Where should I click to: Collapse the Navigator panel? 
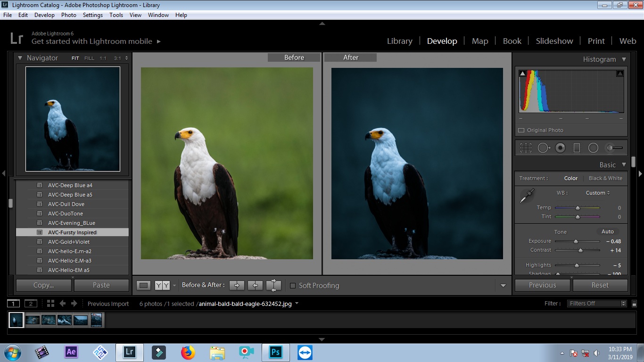point(20,58)
